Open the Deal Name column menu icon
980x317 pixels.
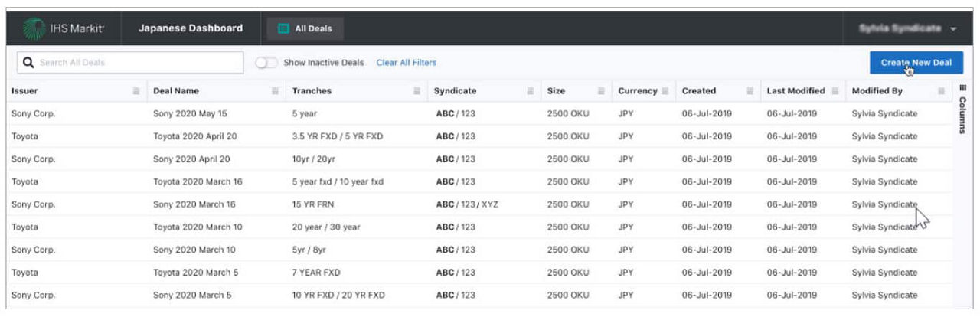[x=275, y=91]
